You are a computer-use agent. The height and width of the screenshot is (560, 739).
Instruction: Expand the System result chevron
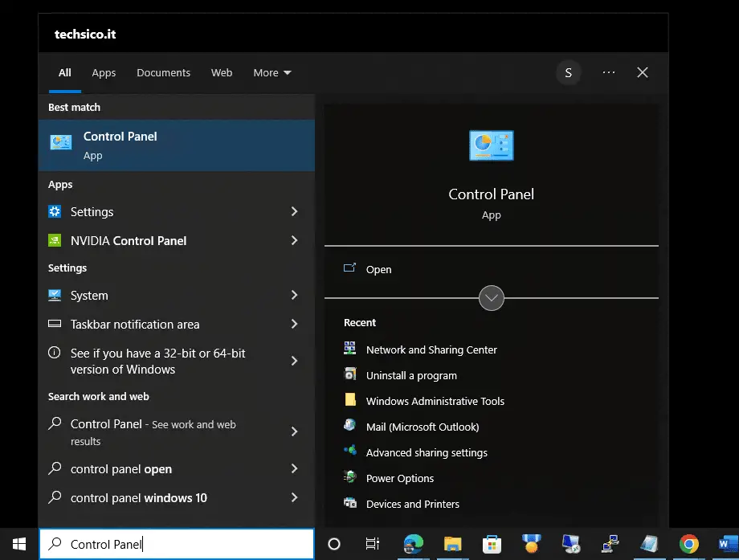294,295
